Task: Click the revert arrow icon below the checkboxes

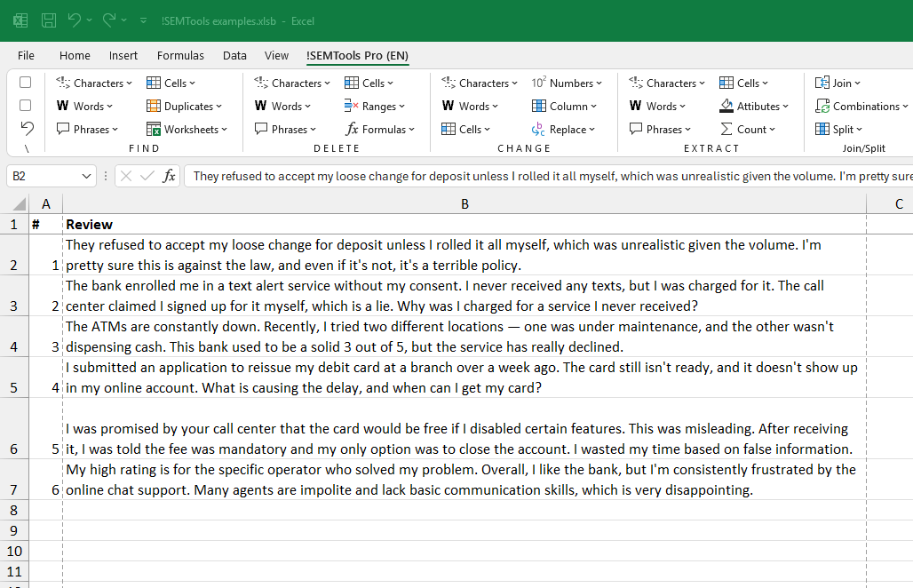Action: coord(26,129)
